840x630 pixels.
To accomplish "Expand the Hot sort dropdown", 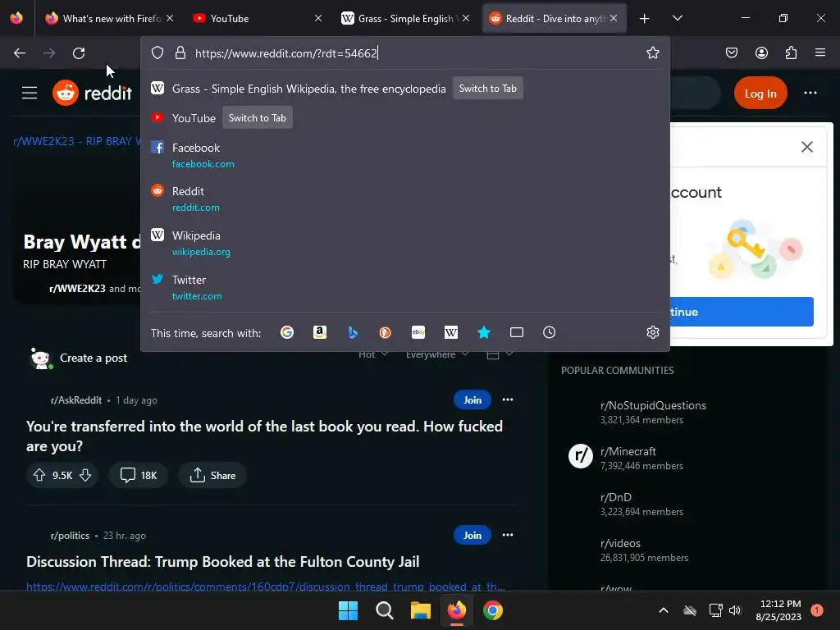I will coord(373,354).
